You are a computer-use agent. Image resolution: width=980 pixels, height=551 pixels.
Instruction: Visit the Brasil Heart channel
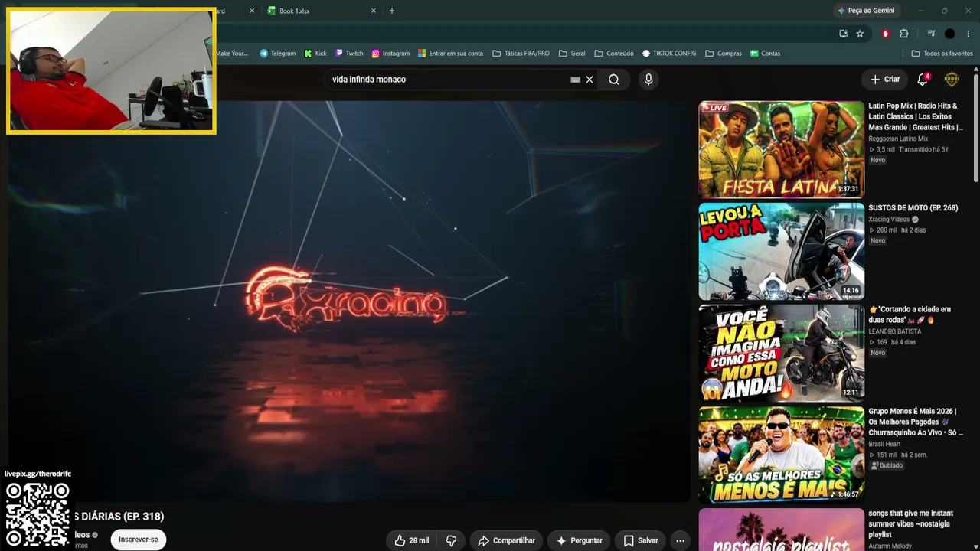coord(884,444)
